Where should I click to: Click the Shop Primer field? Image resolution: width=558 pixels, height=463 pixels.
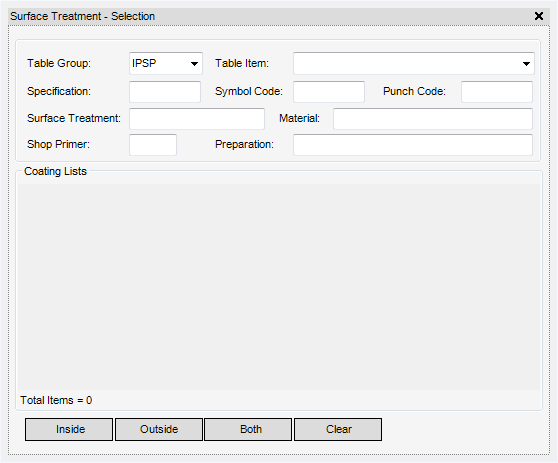coord(153,145)
